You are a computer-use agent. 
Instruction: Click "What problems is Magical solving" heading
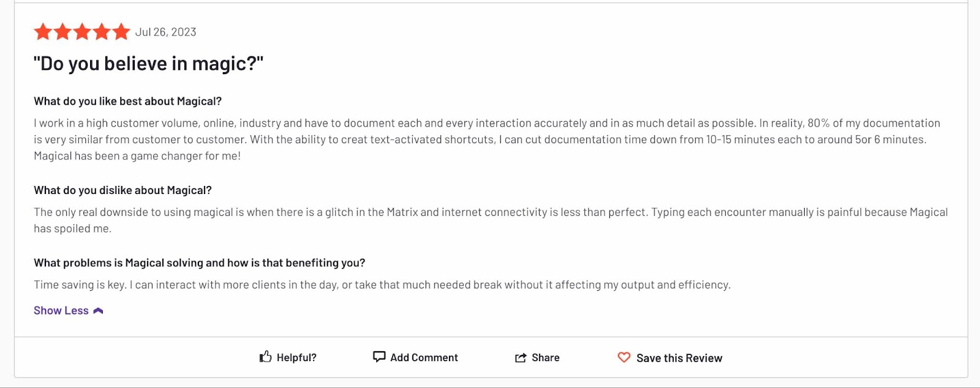click(199, 263)
